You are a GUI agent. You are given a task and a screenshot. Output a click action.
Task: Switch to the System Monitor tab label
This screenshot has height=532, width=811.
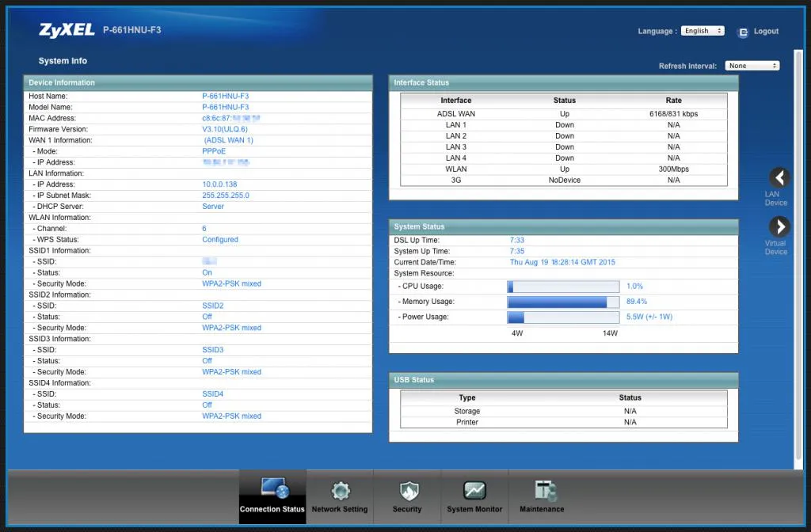[474, 509]
